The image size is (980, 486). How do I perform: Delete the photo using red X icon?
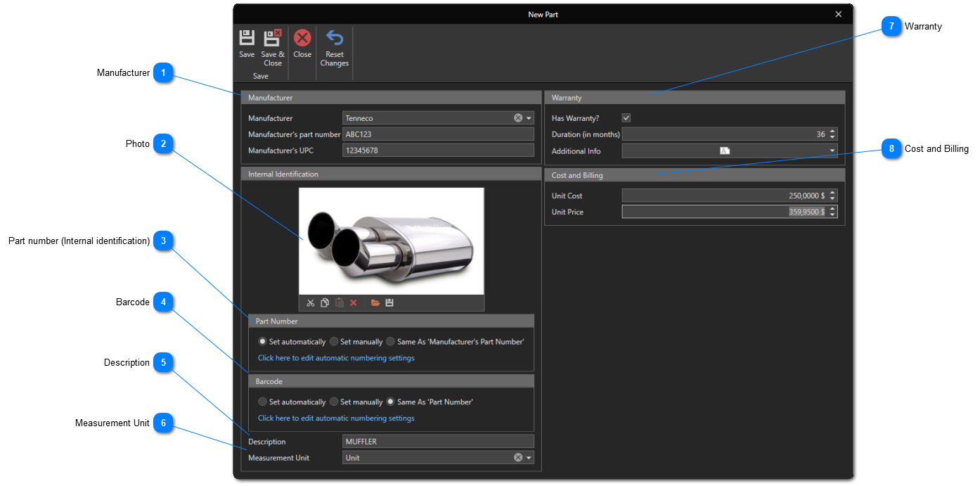click(354, 303)
